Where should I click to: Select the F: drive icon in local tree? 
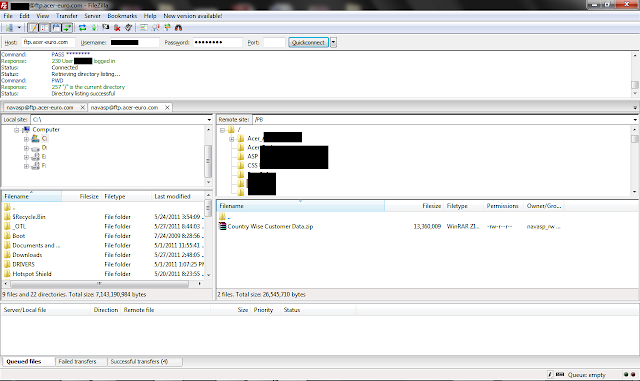coord(36,166)
